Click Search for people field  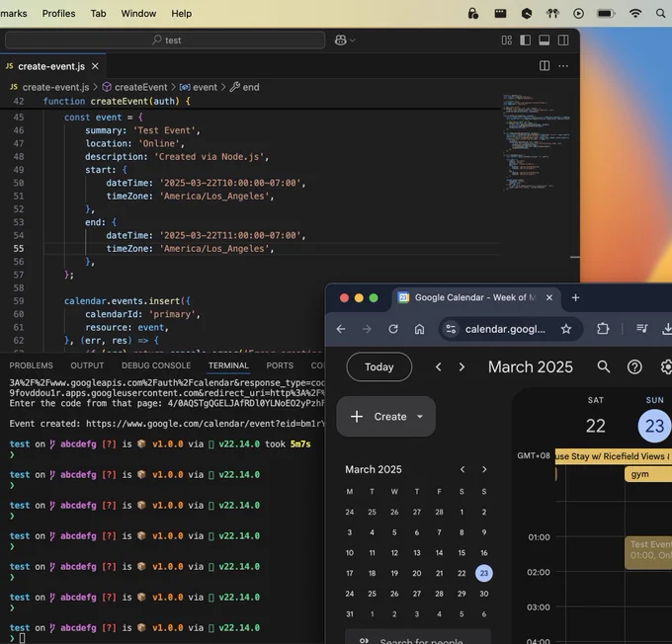(x=418, y=637)
